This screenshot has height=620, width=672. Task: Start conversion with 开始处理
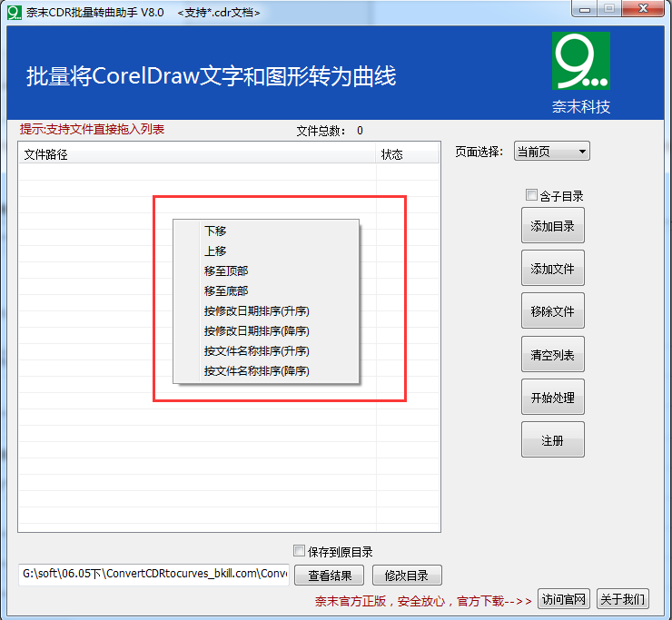coord(552,398)
